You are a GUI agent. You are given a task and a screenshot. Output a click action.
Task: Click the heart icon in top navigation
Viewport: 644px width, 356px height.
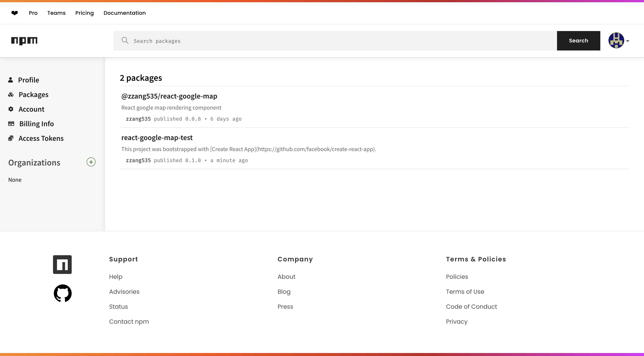click(x=15, y=13)
